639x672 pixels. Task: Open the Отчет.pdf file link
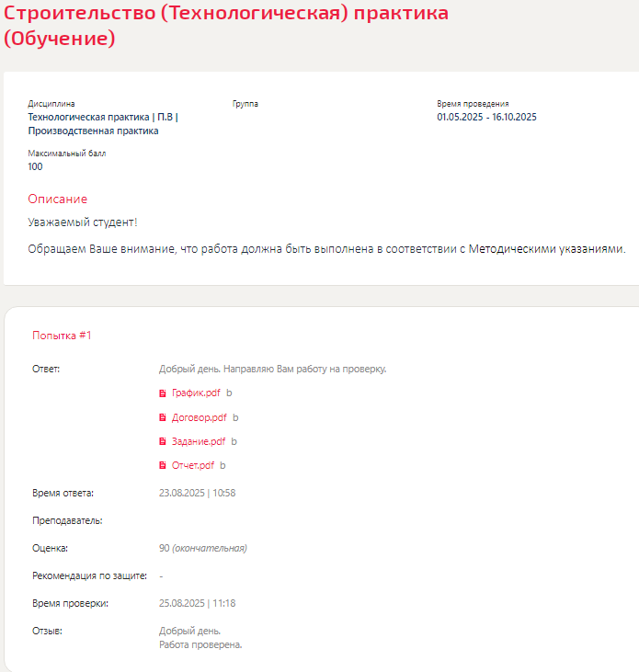(x=193, y=465)
